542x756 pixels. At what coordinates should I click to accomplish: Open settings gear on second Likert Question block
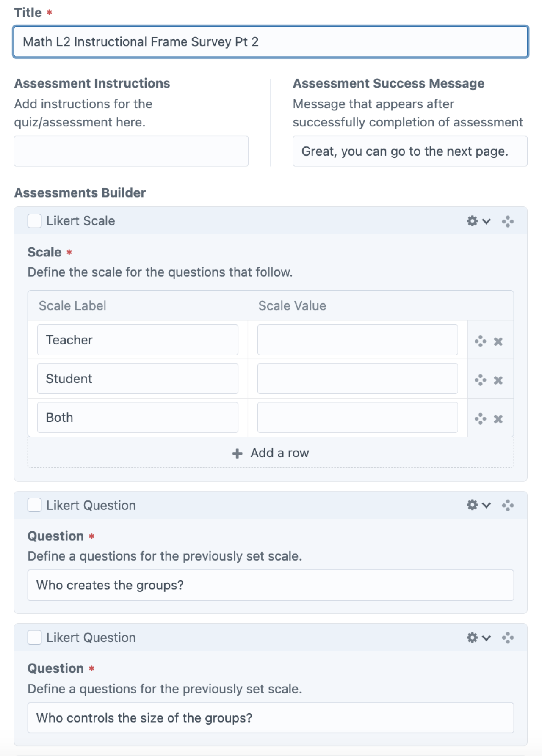tap(472, 638)
